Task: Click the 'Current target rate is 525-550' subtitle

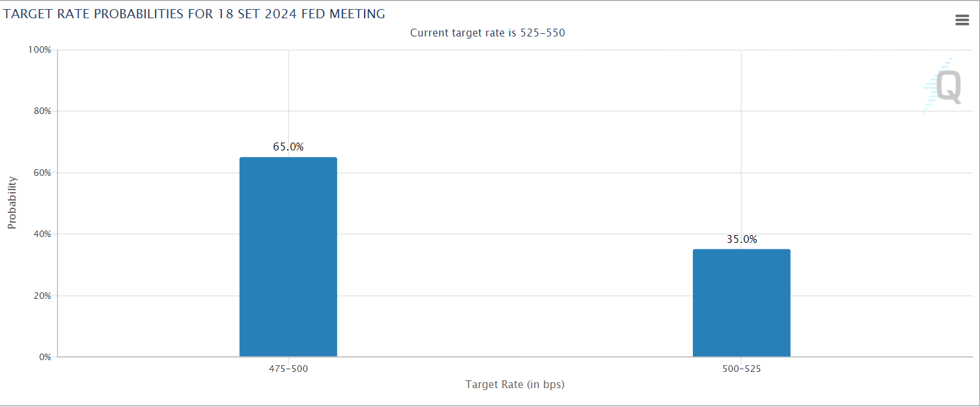Action: point(488,33)
